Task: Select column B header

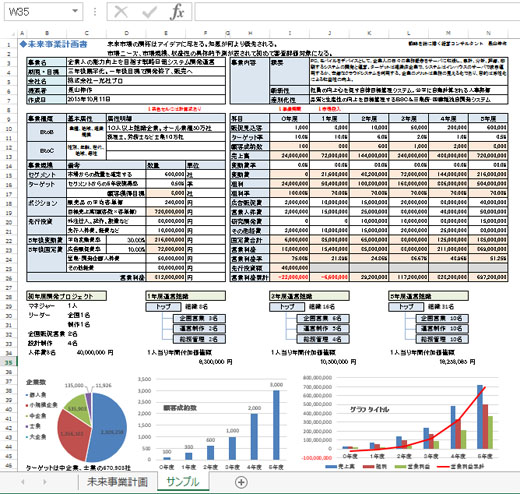Action: (47, 33)
